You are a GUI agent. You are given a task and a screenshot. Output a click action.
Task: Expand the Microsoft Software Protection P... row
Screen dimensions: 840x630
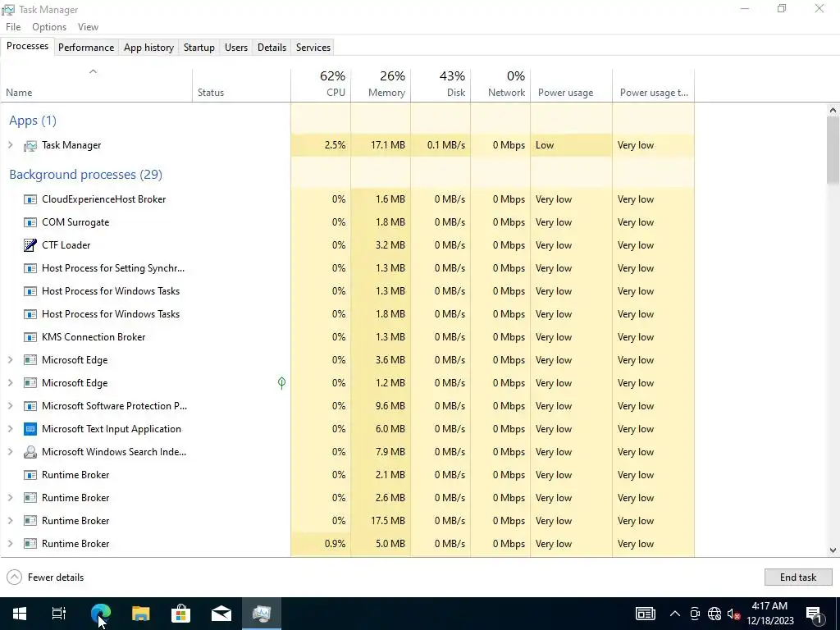(10, 406)
